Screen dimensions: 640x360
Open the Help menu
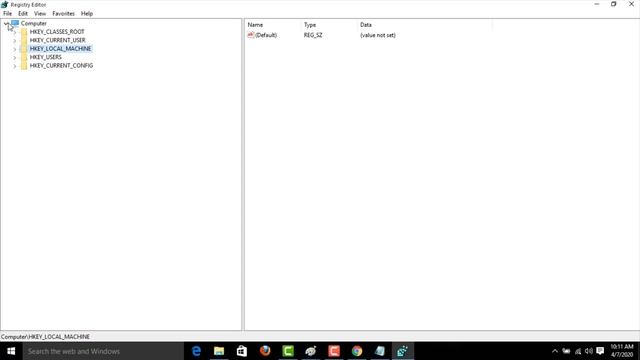87,13
